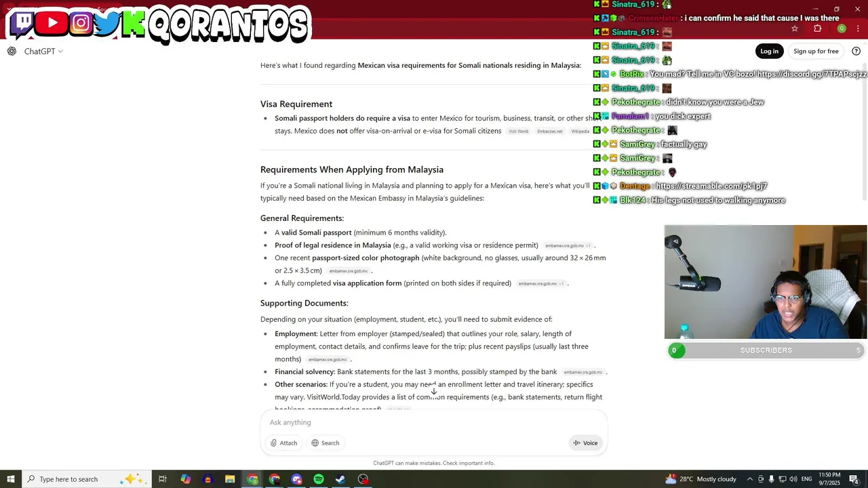Viewport: 868px width, 488px height.
Task: Open OBS Studio from the taskbar
Action: 363,479
